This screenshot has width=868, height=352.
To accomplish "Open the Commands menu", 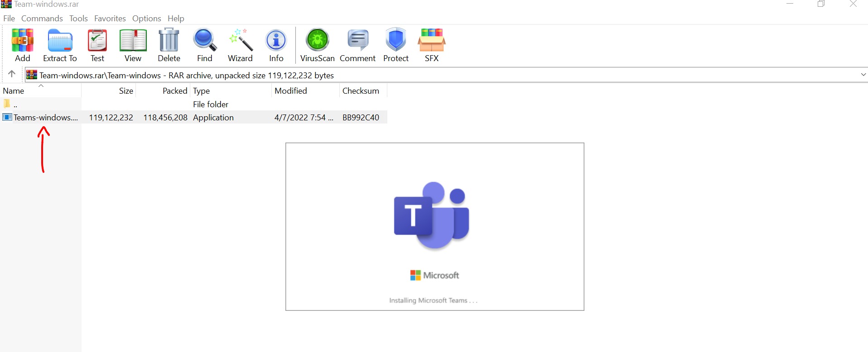I will [42, 19].
